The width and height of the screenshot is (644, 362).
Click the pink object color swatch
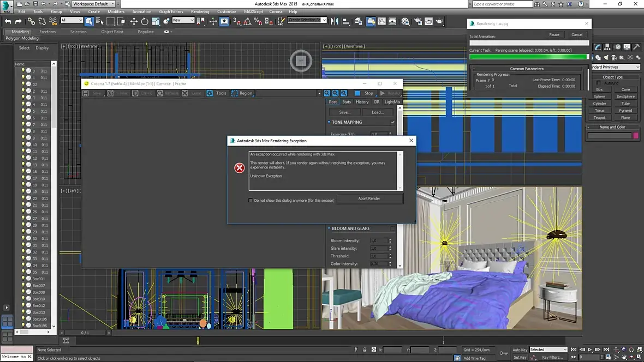[636, 136]
